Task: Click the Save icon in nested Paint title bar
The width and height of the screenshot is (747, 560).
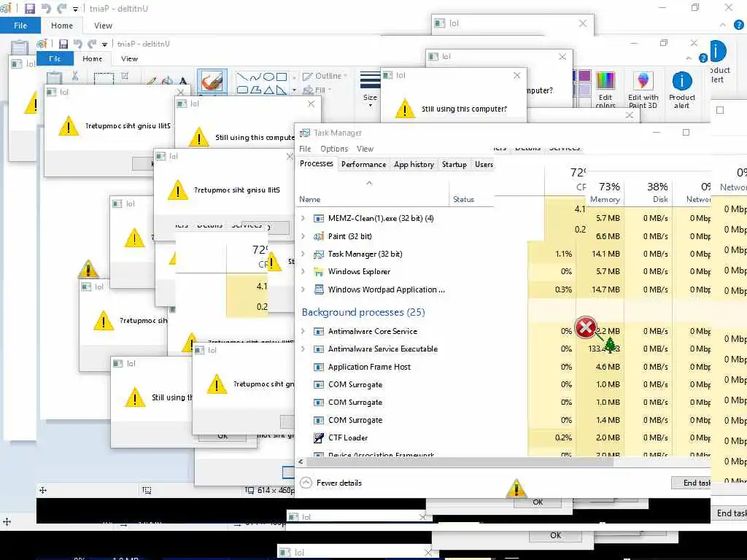Action: 63,44
